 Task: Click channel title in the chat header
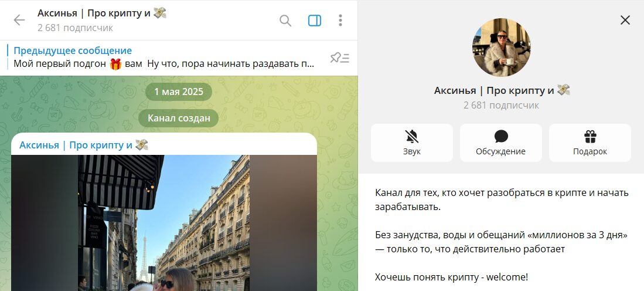click(94, 13)
